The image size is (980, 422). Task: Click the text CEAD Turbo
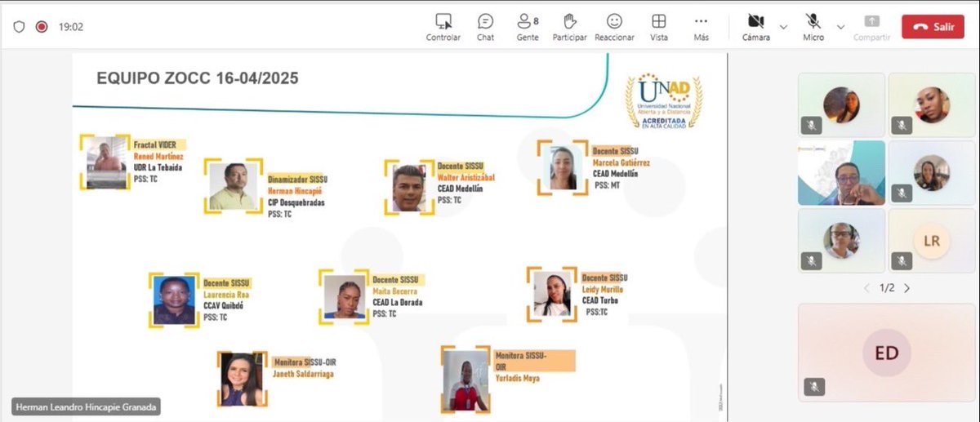click(600, 300)
